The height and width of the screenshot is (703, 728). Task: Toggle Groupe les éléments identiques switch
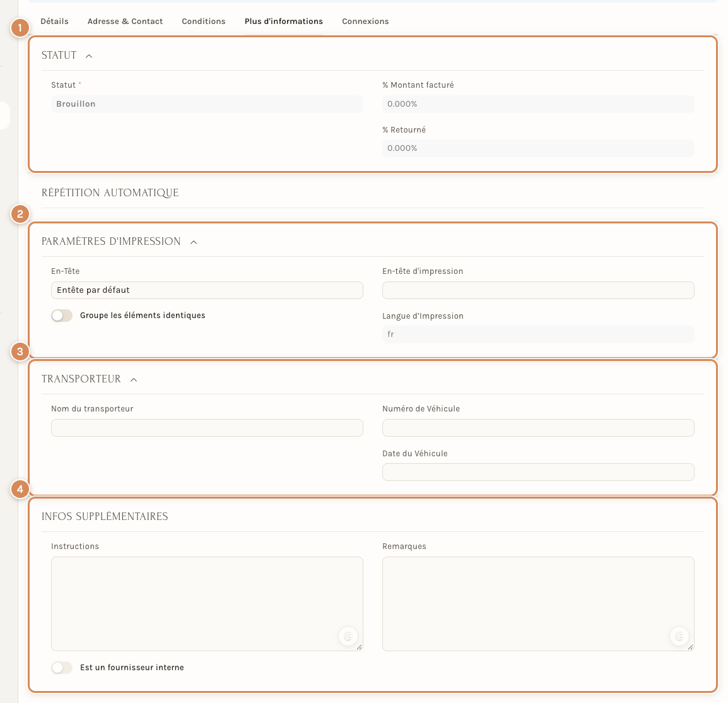(x=62, y=316)
